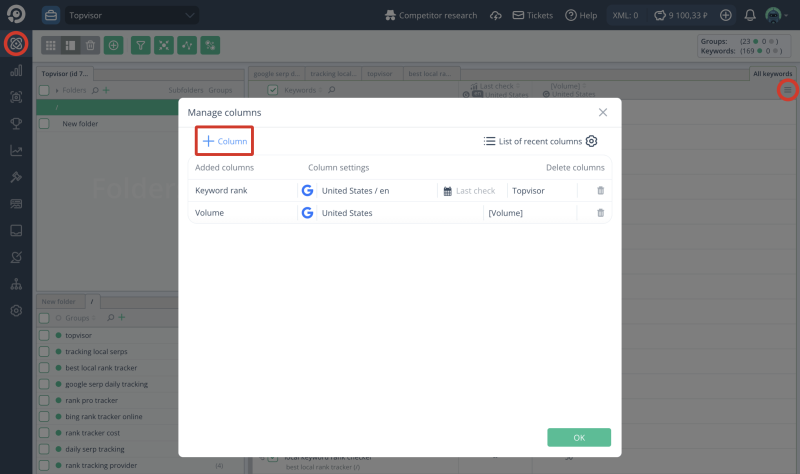Change Last check date setting

[x=472, y=190]
